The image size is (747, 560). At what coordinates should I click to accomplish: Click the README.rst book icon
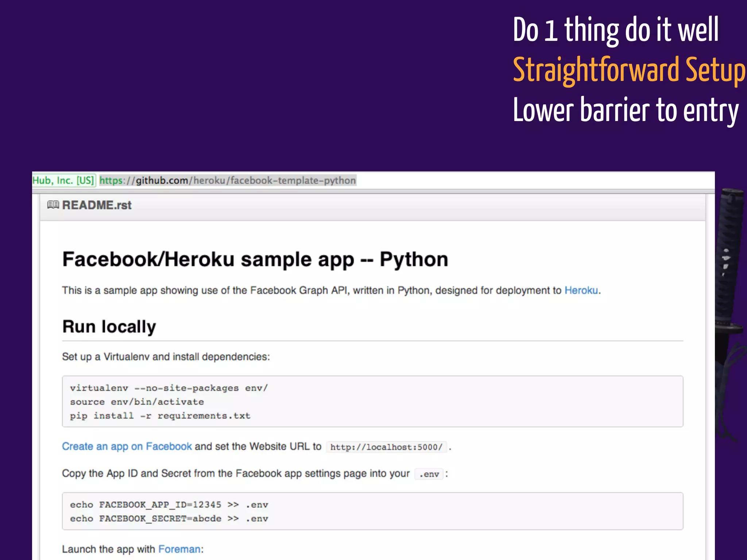click(x=53, y=205)
